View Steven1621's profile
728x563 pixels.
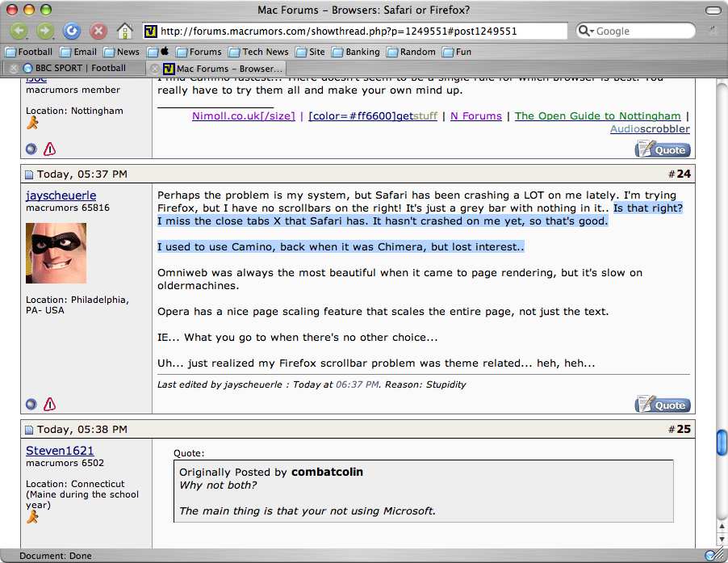(x=60, y=451)
